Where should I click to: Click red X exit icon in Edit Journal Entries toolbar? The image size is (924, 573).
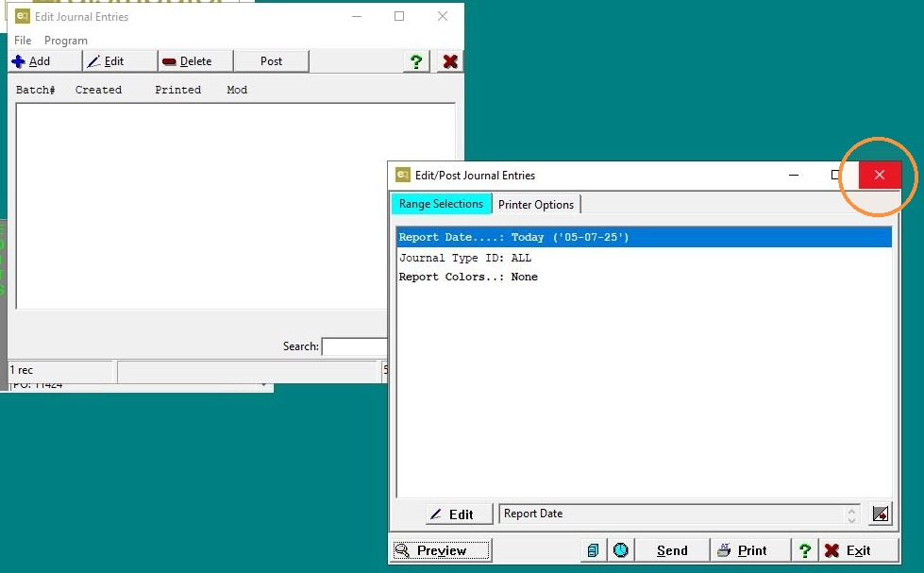pyautogui.click(x=450, y=61)
